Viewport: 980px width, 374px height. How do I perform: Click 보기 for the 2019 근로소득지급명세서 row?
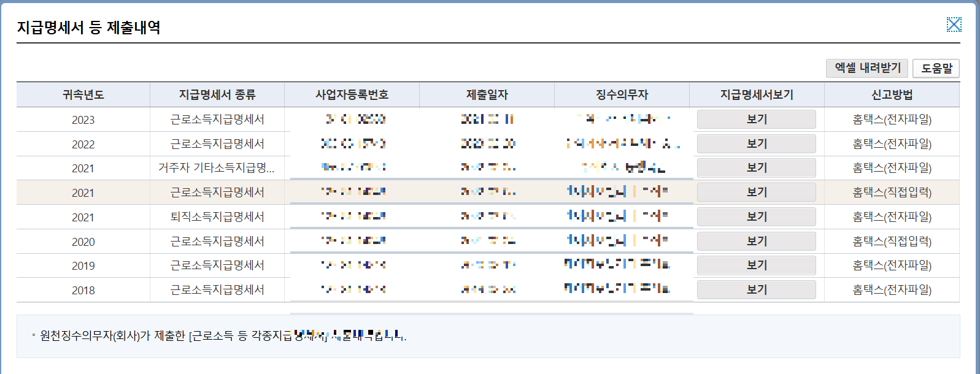[x=756, y=265]
